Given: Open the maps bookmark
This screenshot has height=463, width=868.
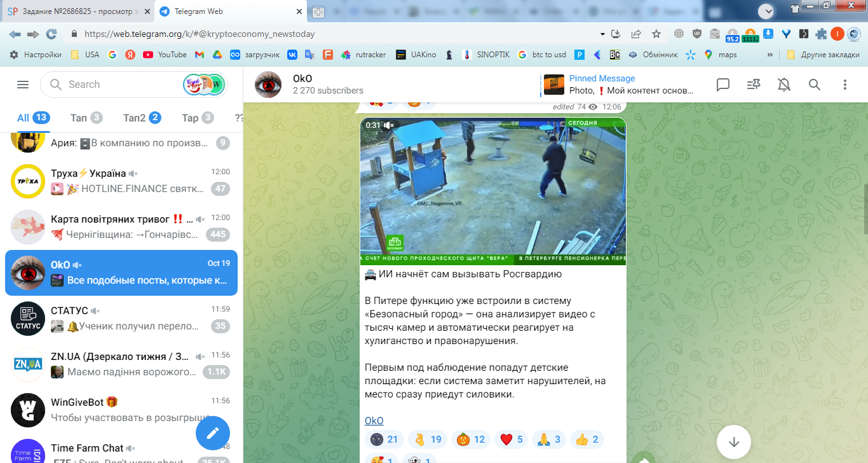Looking at the screenshot, I should (721, 55).
